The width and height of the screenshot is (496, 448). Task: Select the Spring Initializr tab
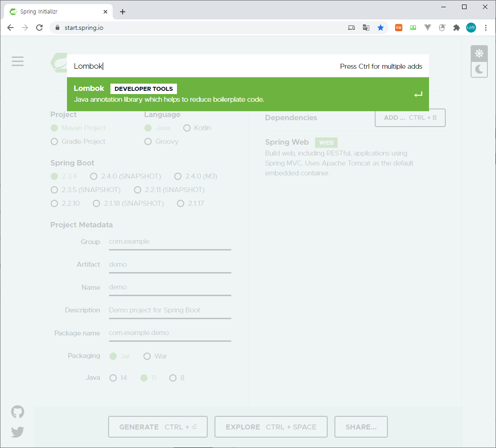pos(58,12)
